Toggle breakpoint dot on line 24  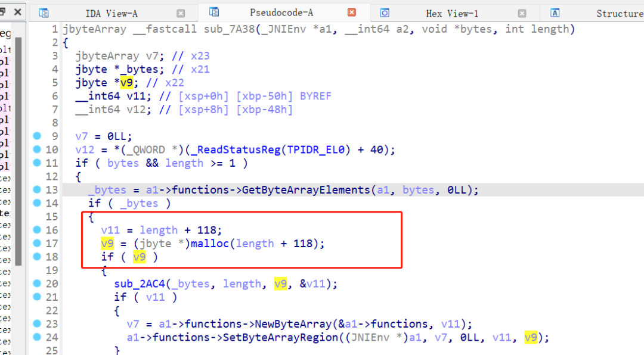(37, 337)
